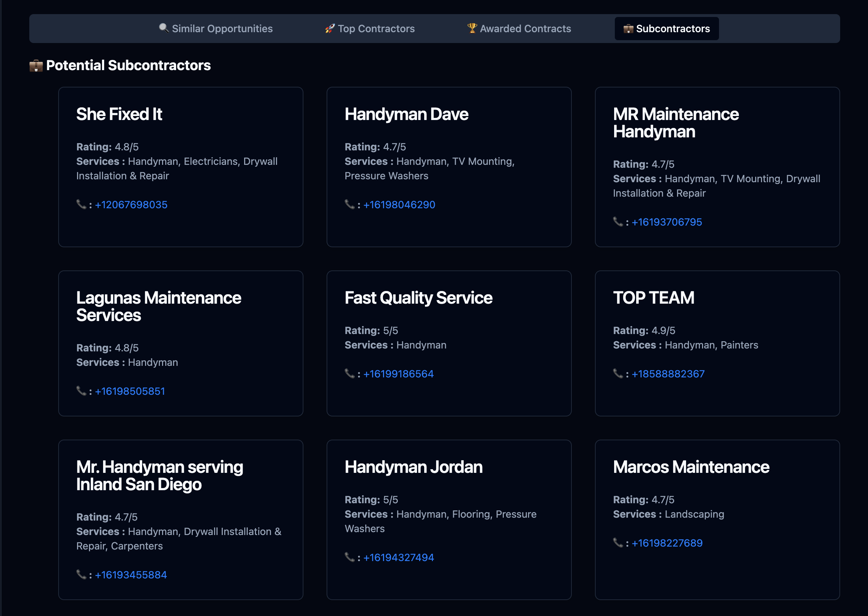This screenshot has height=616, width=868.
Task: Select the Subcontractors tab
Action: [x=667, y=29]
